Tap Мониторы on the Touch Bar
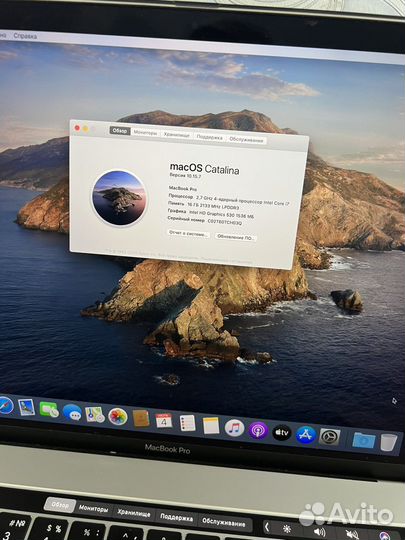 93,508
